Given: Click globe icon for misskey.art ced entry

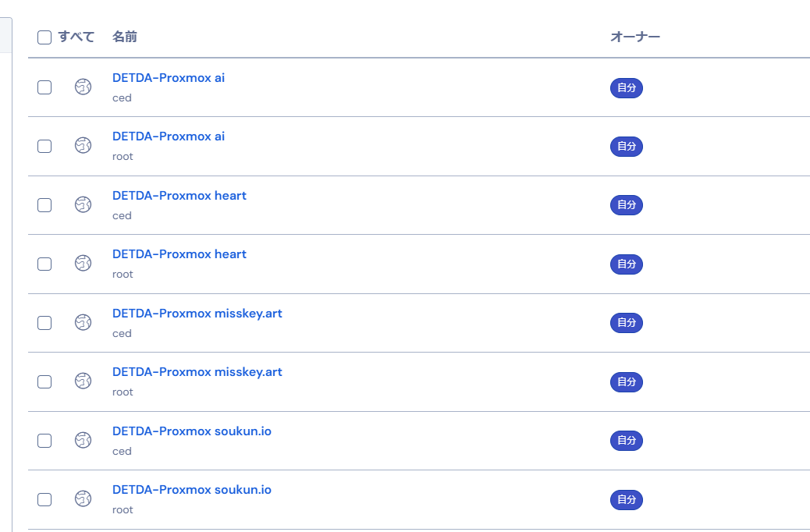Looking at the screenshot, I should pos(83,322).
